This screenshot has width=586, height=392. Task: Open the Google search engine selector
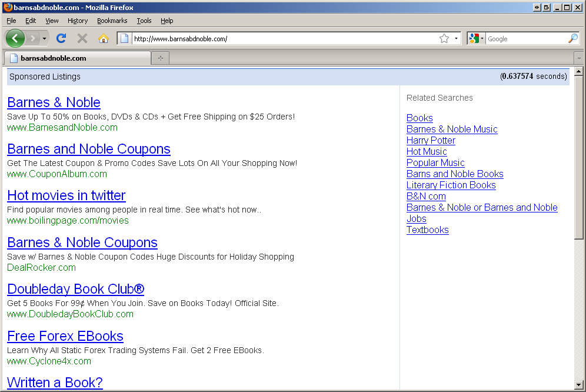point(476,38)
